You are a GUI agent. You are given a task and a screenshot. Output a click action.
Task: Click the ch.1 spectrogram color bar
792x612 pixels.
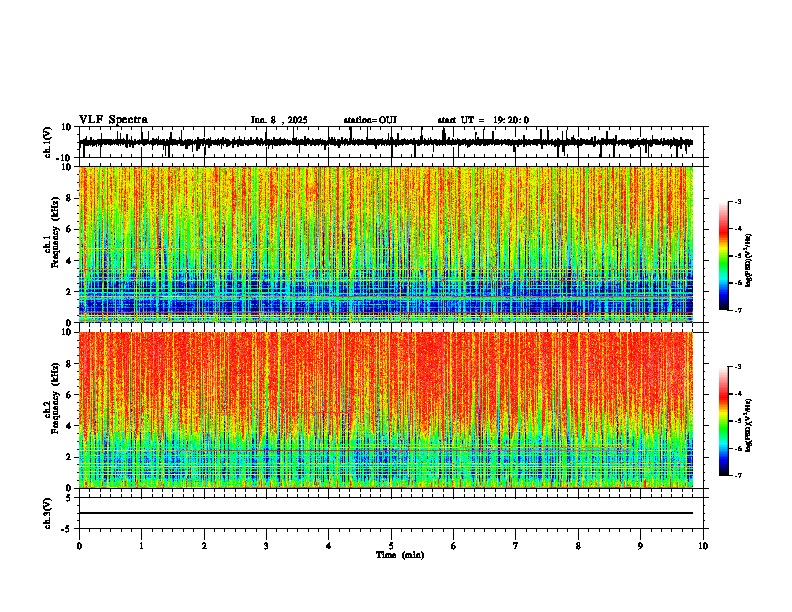[724, 256]
